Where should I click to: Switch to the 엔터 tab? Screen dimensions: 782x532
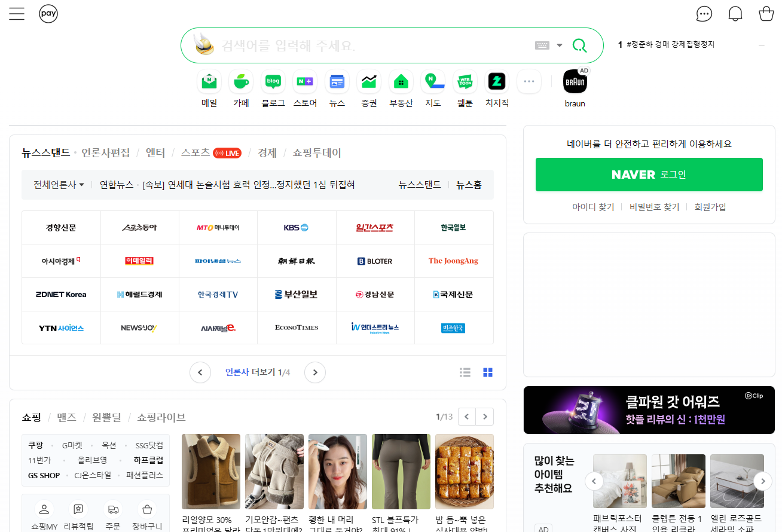(x=155, y=152)
